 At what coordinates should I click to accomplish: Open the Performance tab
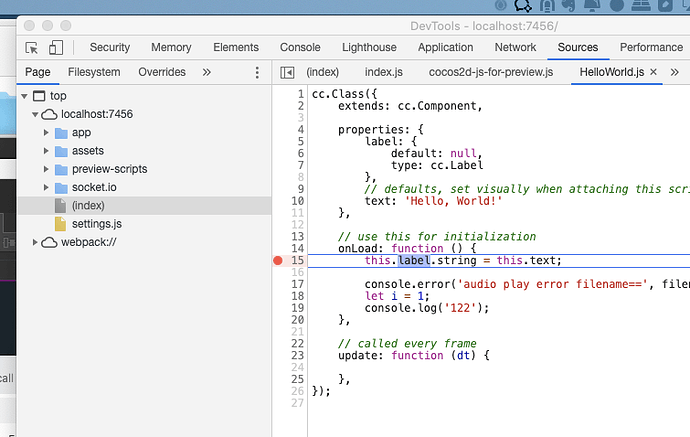point(651,48)
